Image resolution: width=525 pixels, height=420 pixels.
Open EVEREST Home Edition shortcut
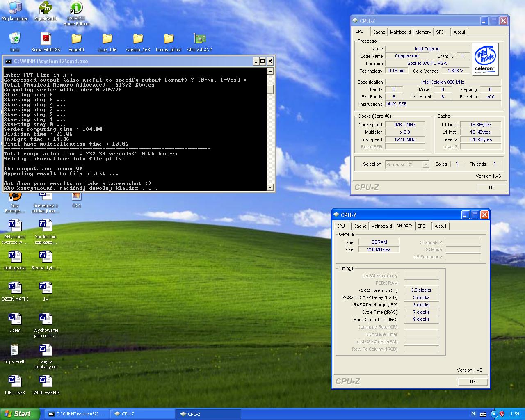[76, 13]
